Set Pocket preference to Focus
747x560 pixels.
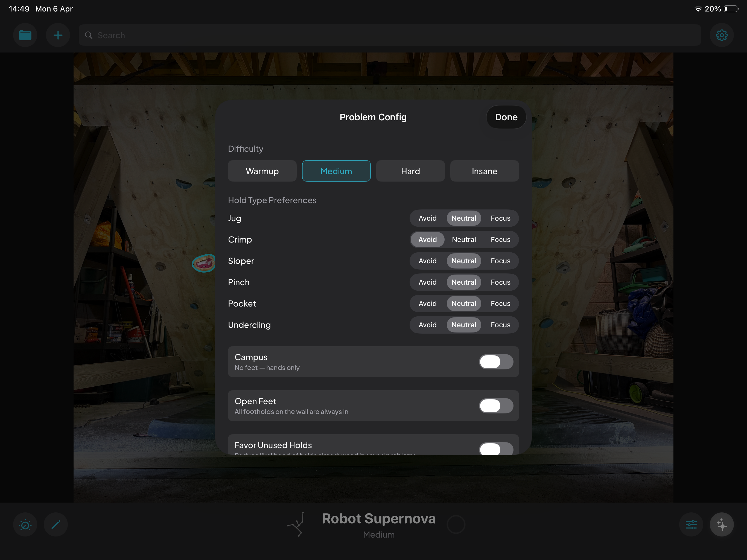[x=500, y=303]
